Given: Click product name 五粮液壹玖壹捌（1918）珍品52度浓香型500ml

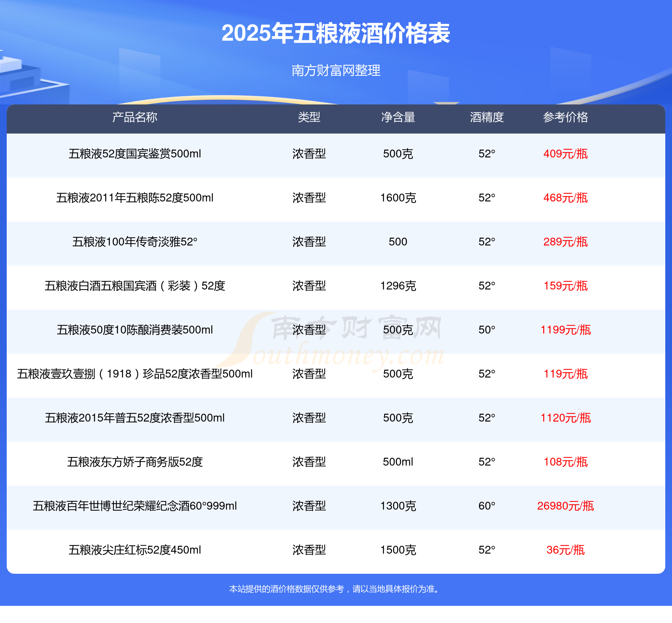Looking at the screenshot, I should click(x=135, y=374).
